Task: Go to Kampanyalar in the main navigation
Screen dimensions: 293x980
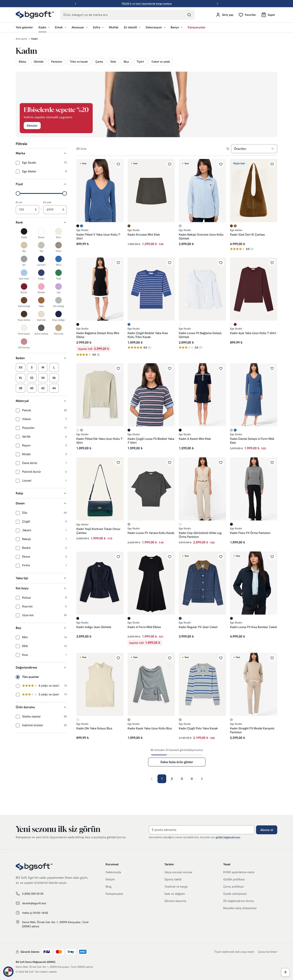Action: pos(196,27)
